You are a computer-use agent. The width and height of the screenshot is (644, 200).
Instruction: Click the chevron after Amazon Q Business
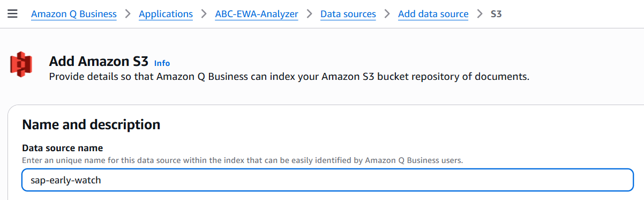[128, 14]
